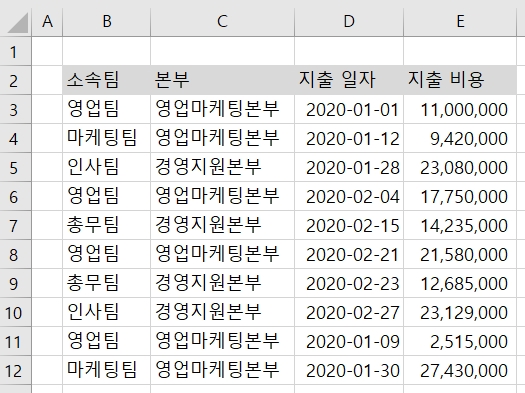Select 인사팀 cell in row 5
525x393 pixels.
tap(106, 167)
